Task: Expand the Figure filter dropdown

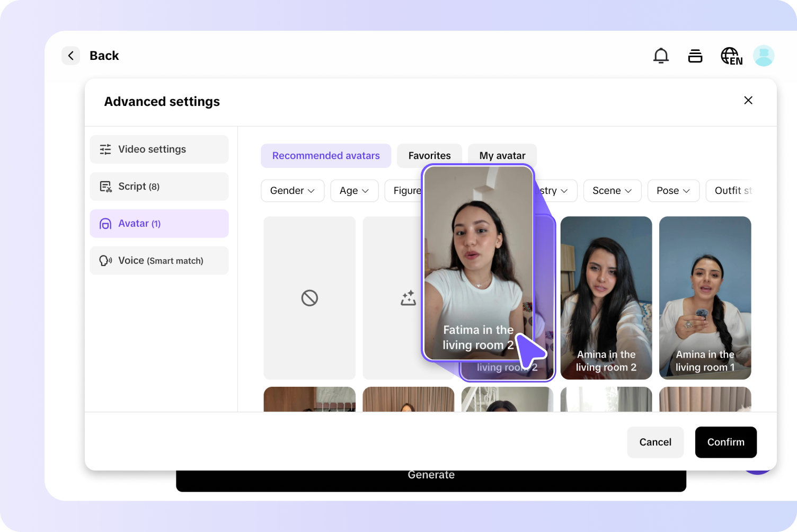Action: click(x=403, y=191)
